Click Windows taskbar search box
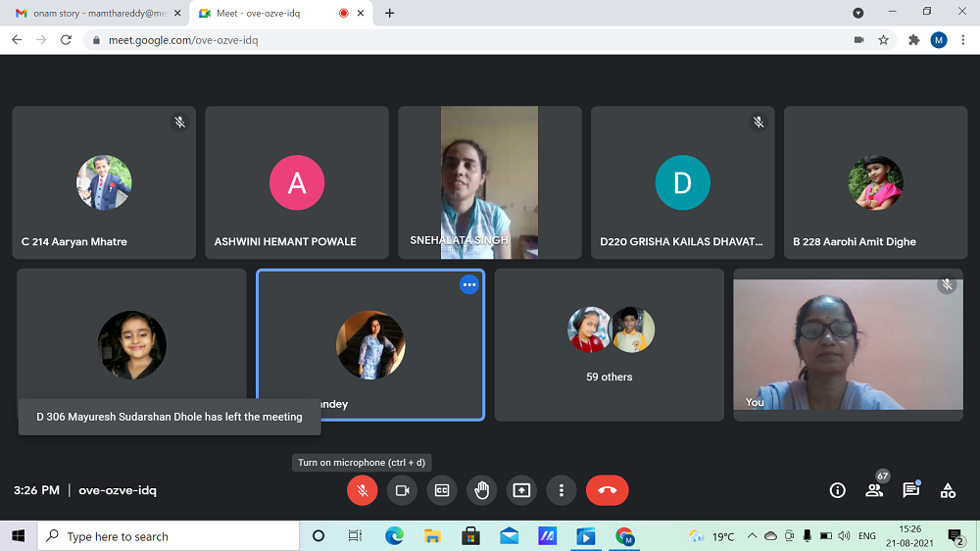This screenshot has height=551, width=980. 169,536
